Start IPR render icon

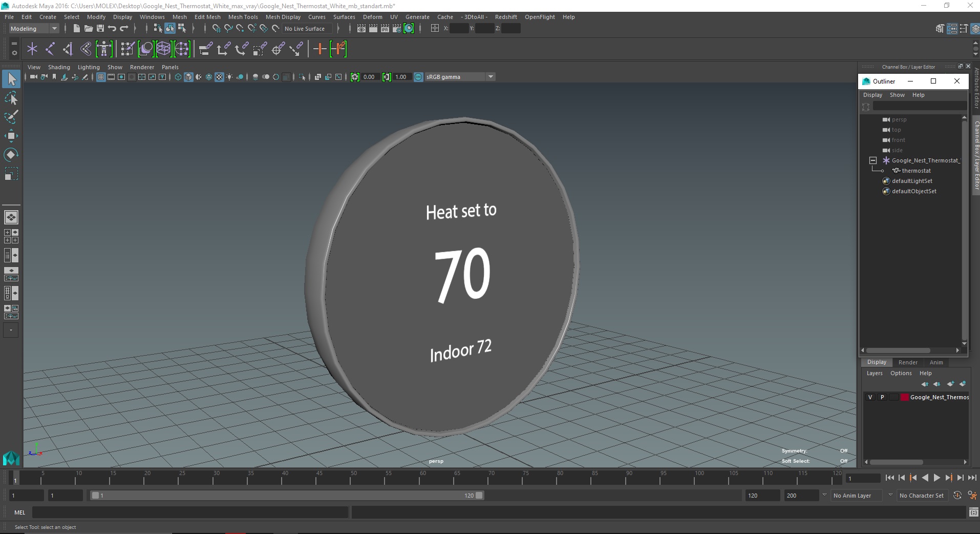tap(385, 29)
